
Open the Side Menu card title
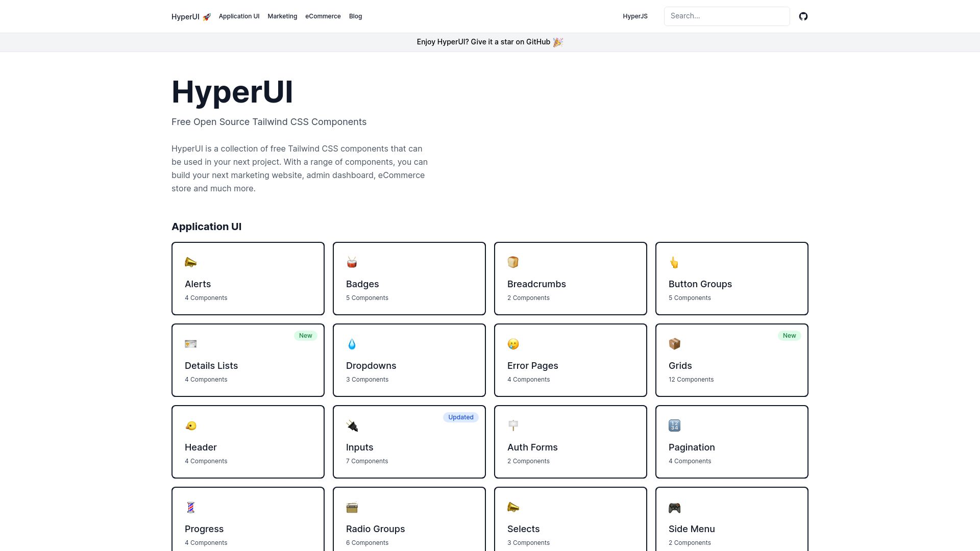[692, 529]
